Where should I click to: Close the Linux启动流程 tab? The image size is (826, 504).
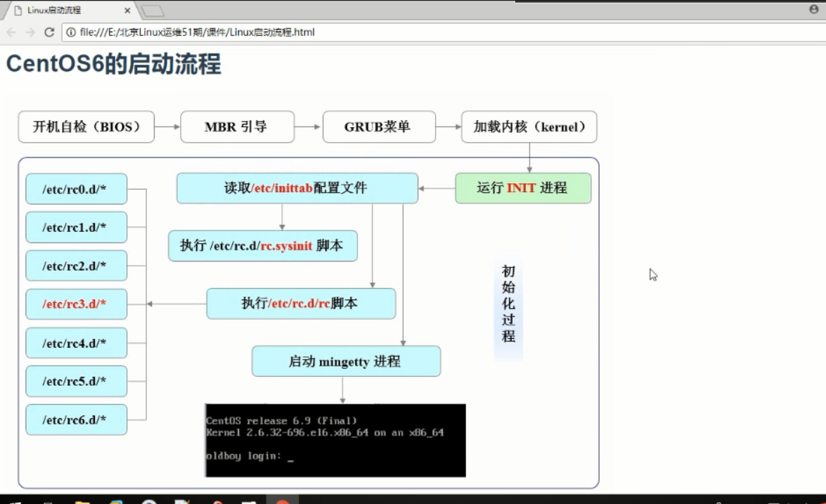(x=127, y=10)
